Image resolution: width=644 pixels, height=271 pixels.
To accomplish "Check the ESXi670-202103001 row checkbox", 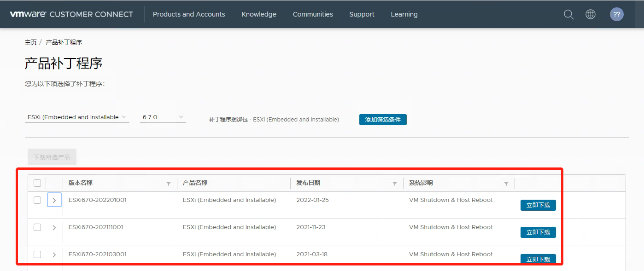I will (37, 254).
